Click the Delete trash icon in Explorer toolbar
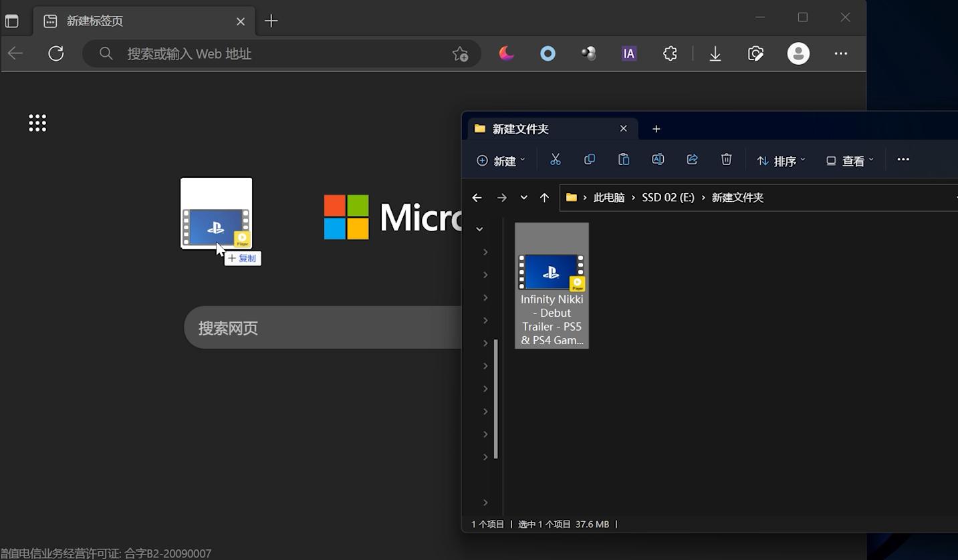Image resolution: width=958 pixels, height=560 pixels. pyautogui.click(x=726, y=160)
